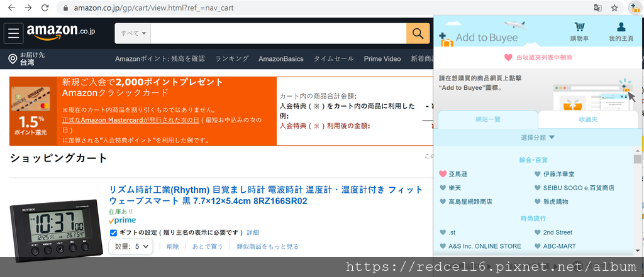Screen dimensions: 644x277
Task: Open the Amazon hamburger menu
Action: point(14,33)
